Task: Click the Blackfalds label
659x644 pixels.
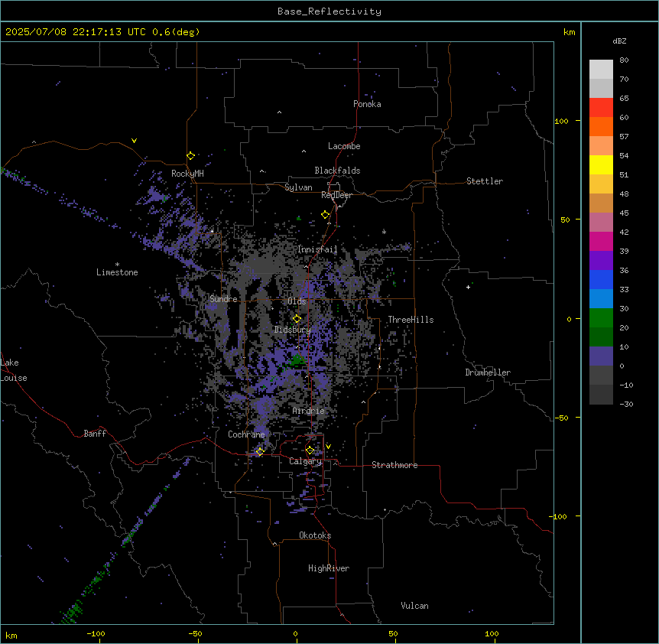Action: [337, 171]
